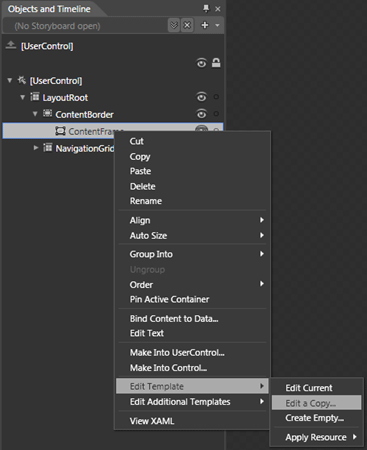
Task: Hide LayoutRoot with its eye icon
Action: click(x=201, y=97)
